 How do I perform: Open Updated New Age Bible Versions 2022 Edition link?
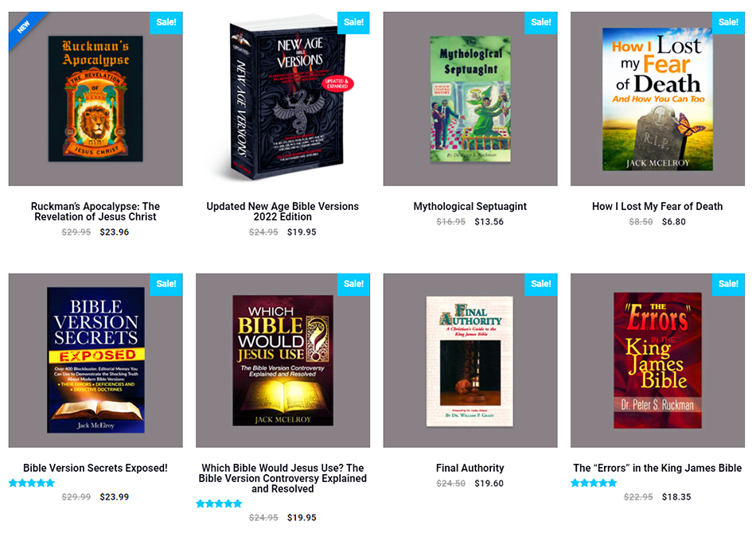point(283,212)
